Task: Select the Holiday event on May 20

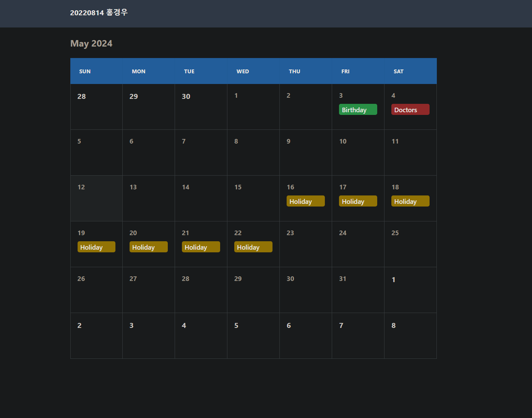Action: [x=148, y=247]
